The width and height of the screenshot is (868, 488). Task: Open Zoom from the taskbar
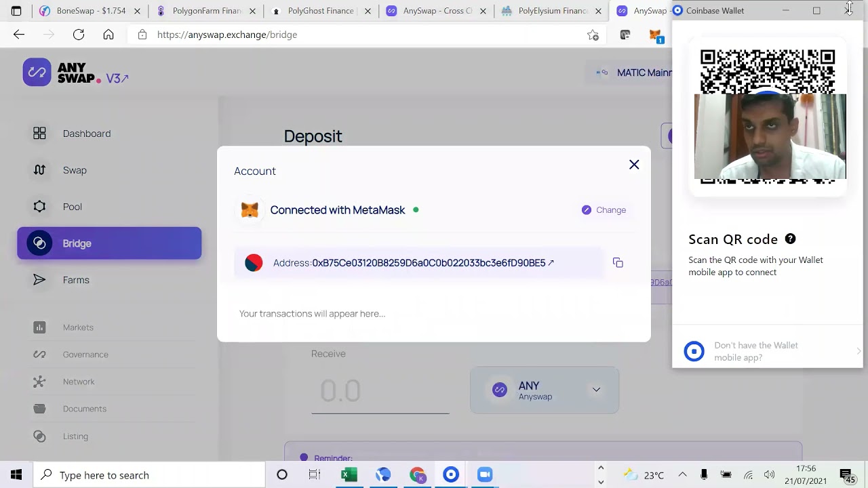click(485, 475)
